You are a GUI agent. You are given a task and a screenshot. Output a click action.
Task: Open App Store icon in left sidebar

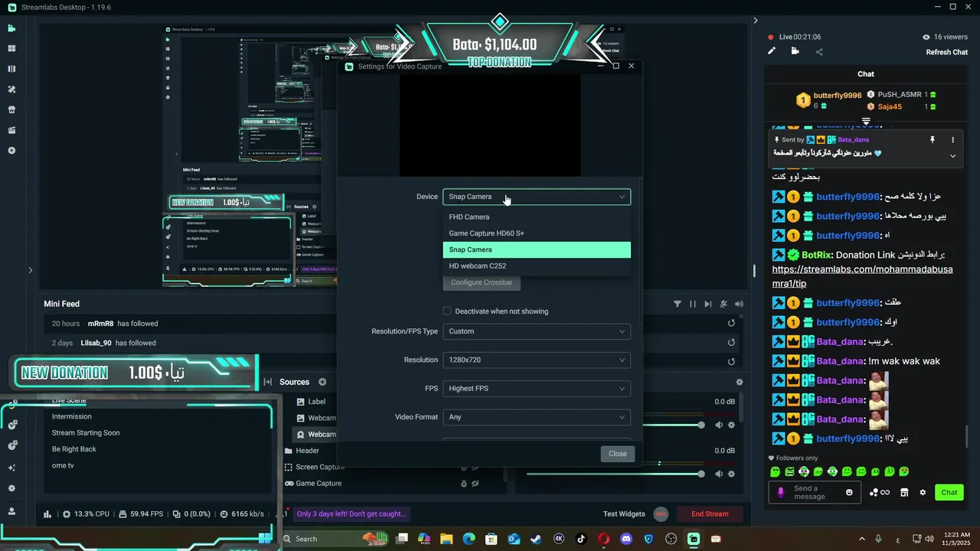(x=11, y=109)
